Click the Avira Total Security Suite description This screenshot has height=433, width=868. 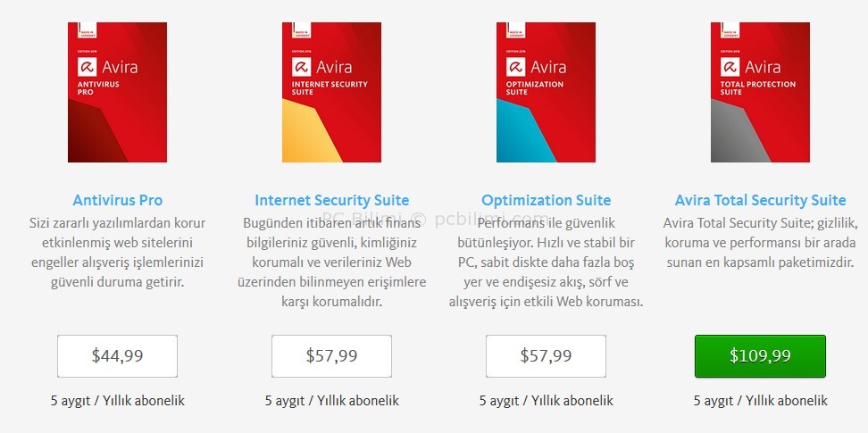click(x=761, y=242)
